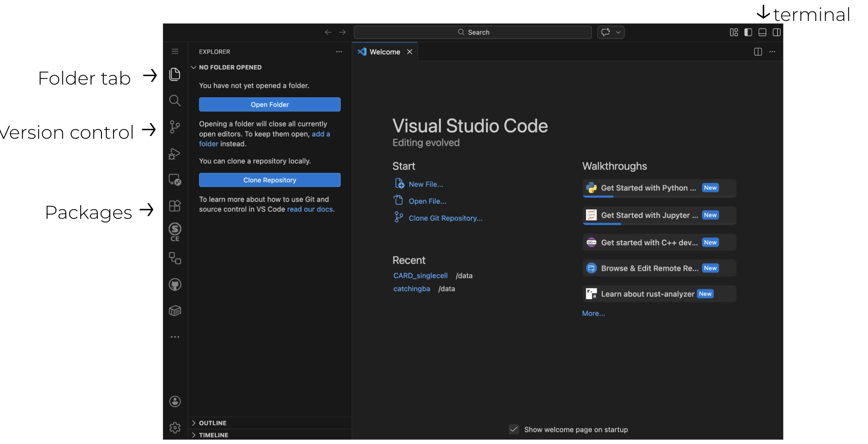Show additional views via activity bar ellipsis
The width and height of the screenshot is (868, 444).
(x=175, y=337)
